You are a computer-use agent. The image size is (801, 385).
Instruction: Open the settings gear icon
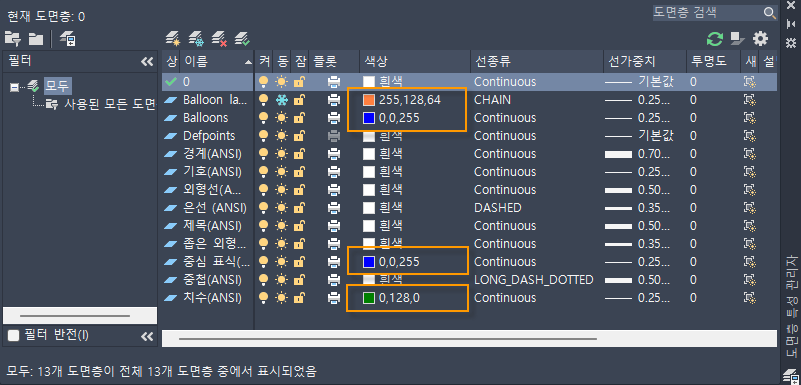(760, 38)
